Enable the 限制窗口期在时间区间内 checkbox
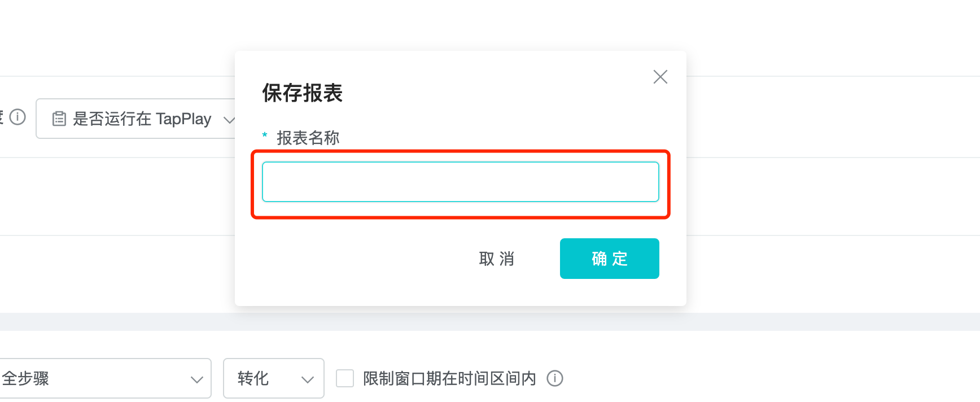The height and width of the screenshot is (402, 980). pyautogui.click(x=345, y=378)
